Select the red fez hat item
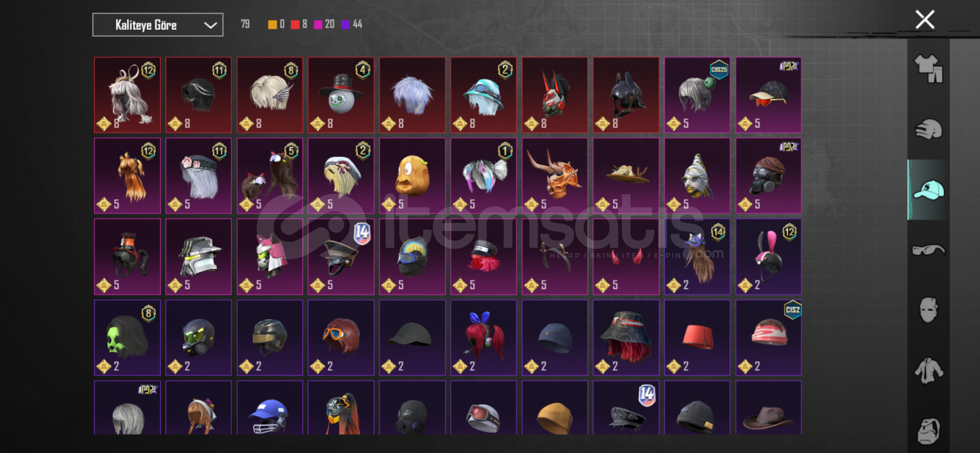Screen dimensions: 980x453 [x=697, y=338]
